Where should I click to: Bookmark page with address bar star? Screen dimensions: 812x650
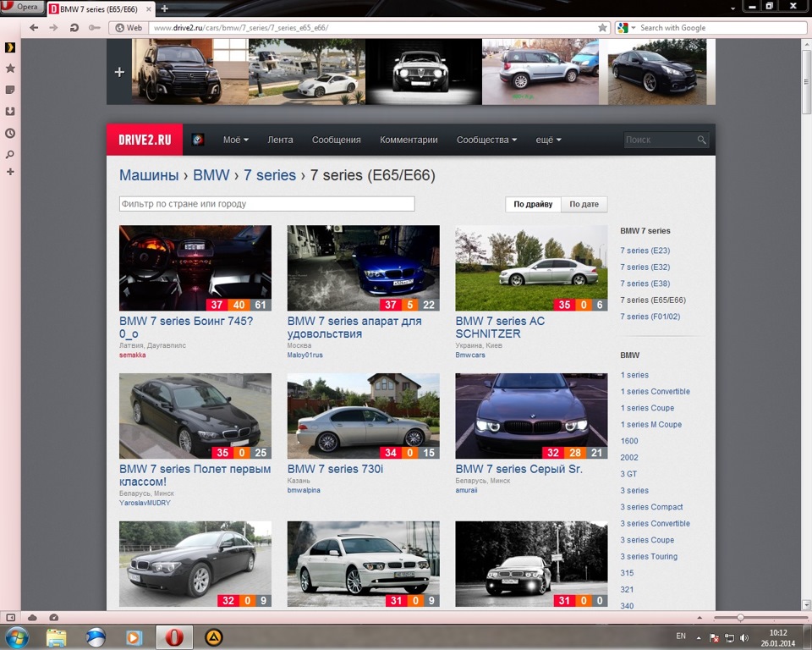[x=601, y=26]
